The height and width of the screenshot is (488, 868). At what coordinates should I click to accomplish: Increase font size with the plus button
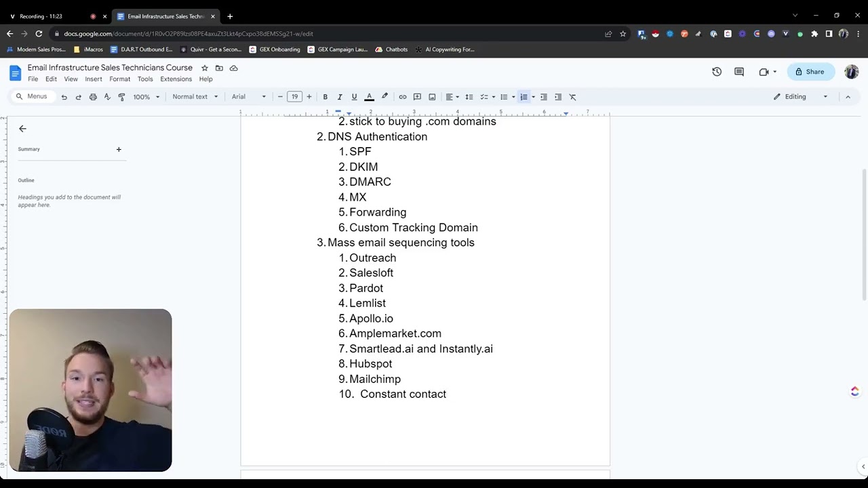coord(309,97)
